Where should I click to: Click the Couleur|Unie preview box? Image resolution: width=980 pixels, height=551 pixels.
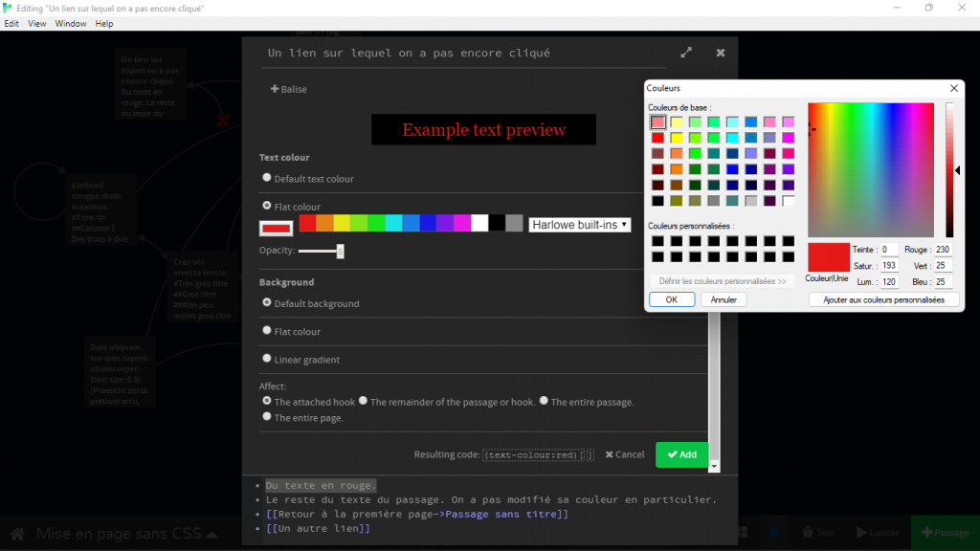point(829,256)
